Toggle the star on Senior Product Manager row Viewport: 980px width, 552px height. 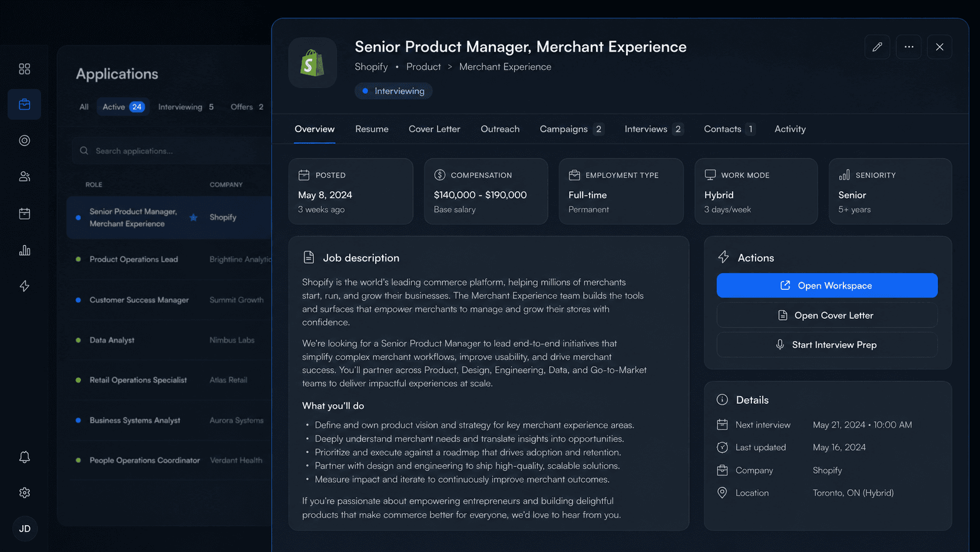tap(193, 218)
